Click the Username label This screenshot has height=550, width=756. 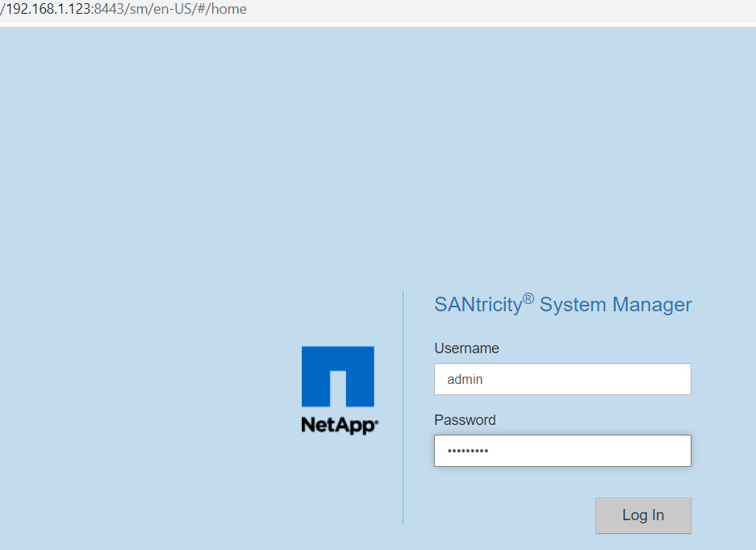tap(466, 348)
